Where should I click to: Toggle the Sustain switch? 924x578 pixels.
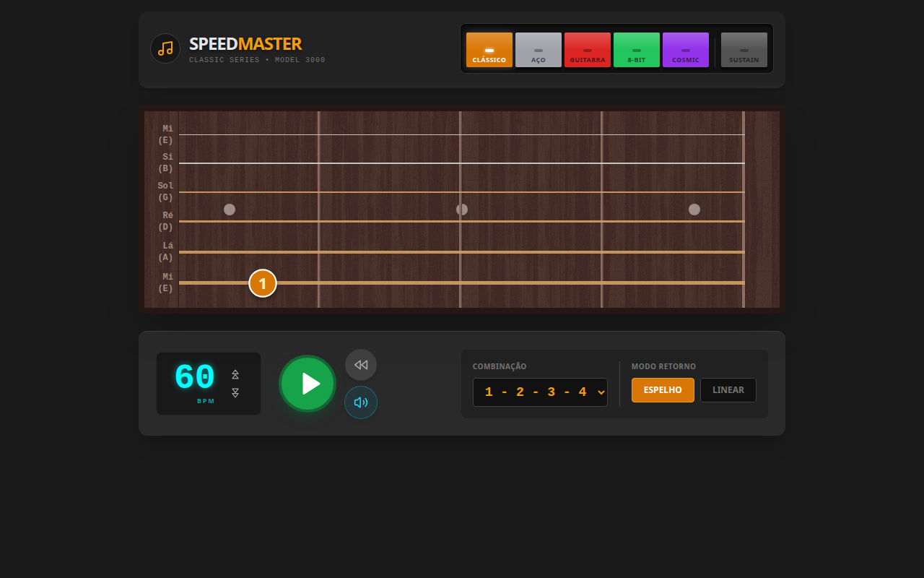744,50
